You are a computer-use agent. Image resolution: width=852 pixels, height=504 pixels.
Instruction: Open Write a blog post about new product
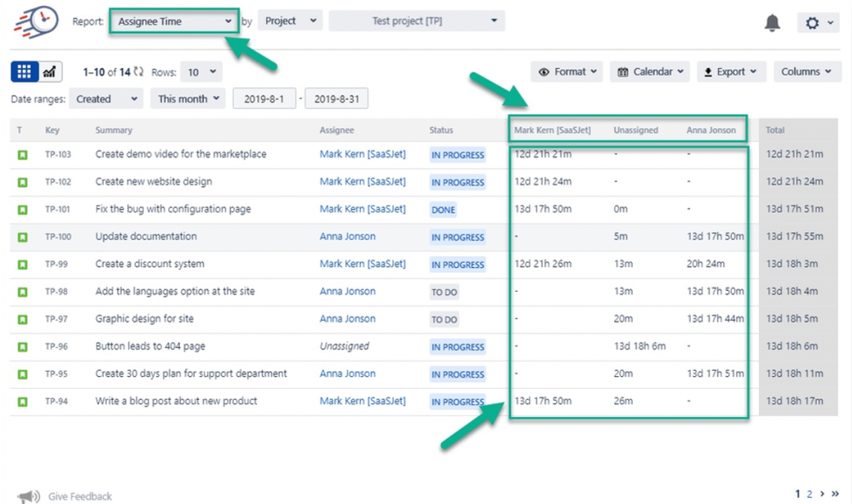pyautogui.click(x=176, y=401)
